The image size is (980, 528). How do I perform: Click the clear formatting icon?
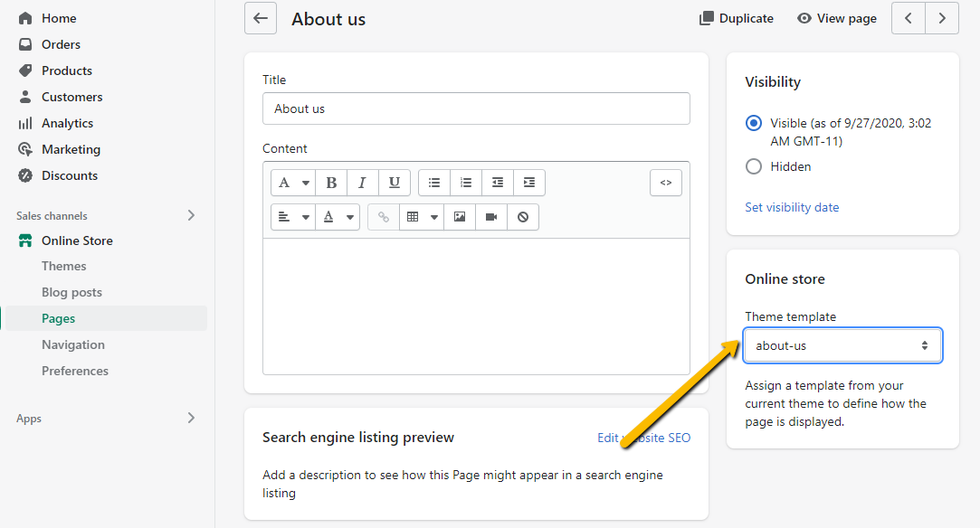523,217
